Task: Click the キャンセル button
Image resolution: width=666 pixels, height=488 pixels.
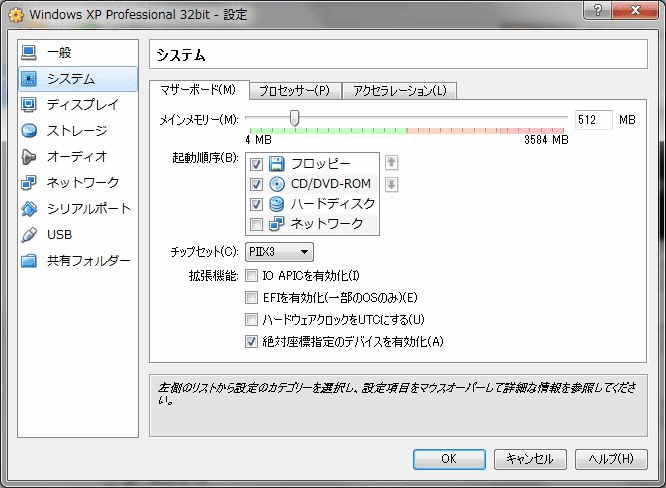Action: 530,459
